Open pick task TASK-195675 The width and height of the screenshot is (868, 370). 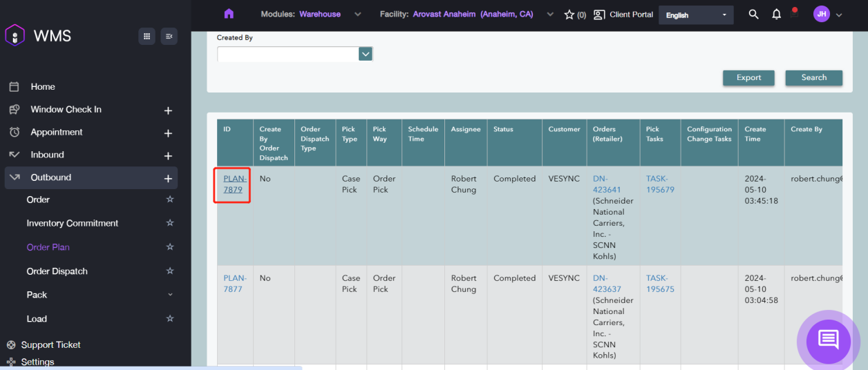coord(660,284)
